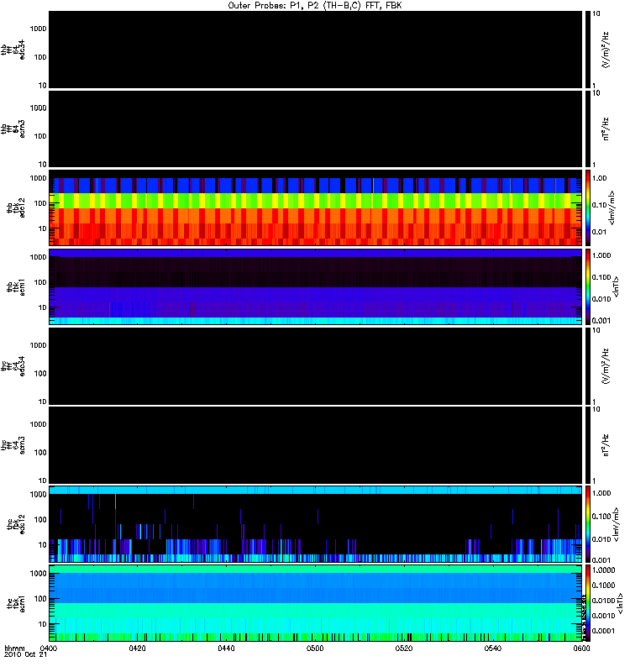The image size is (630, 672).
Task: Click the 0420 time axis label
Action: click(x=137, y=648)
